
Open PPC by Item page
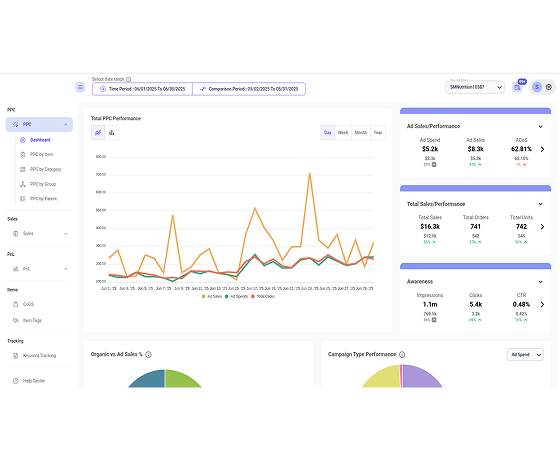coord(41,155)
